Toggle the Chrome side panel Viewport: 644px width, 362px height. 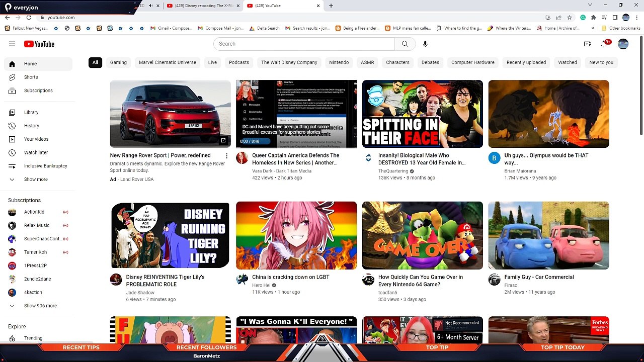tap(615, 18)
